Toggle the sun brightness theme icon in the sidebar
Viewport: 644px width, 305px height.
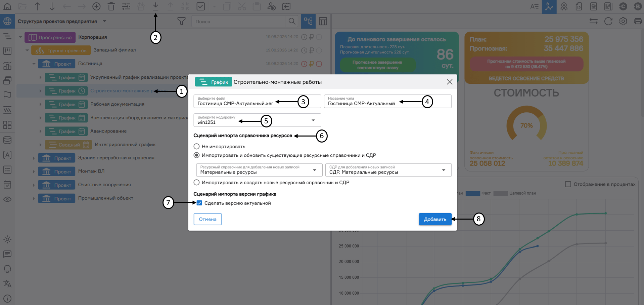click(x=7, y=239)
